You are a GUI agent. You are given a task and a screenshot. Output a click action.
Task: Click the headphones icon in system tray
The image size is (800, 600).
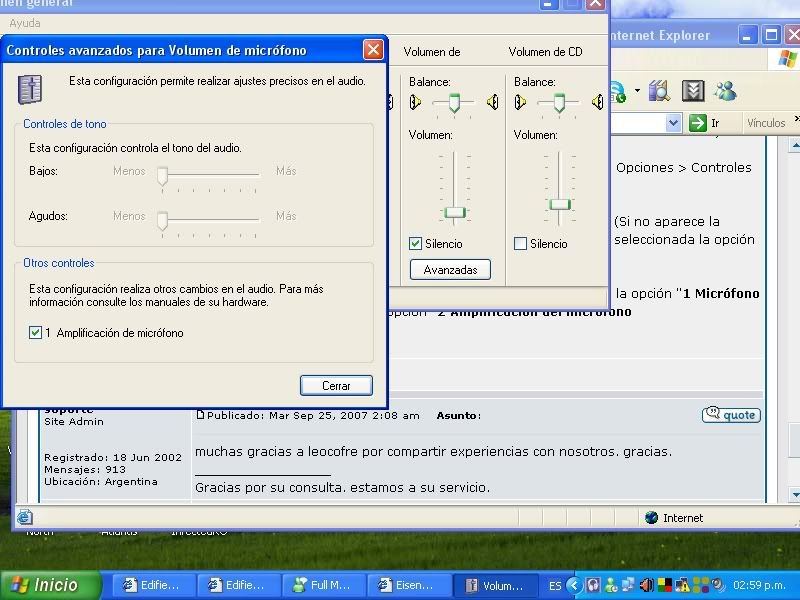coord(593,585)
